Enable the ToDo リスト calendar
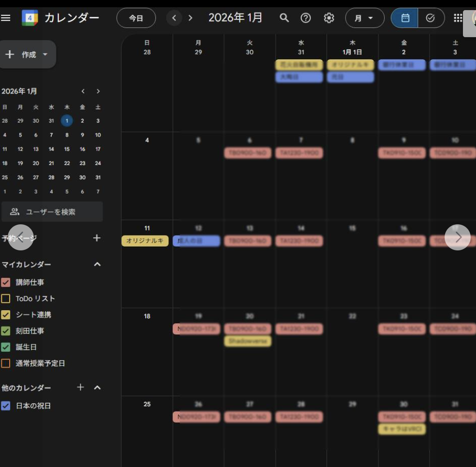The width and height of the screenshot is (476, 467). 6,299
